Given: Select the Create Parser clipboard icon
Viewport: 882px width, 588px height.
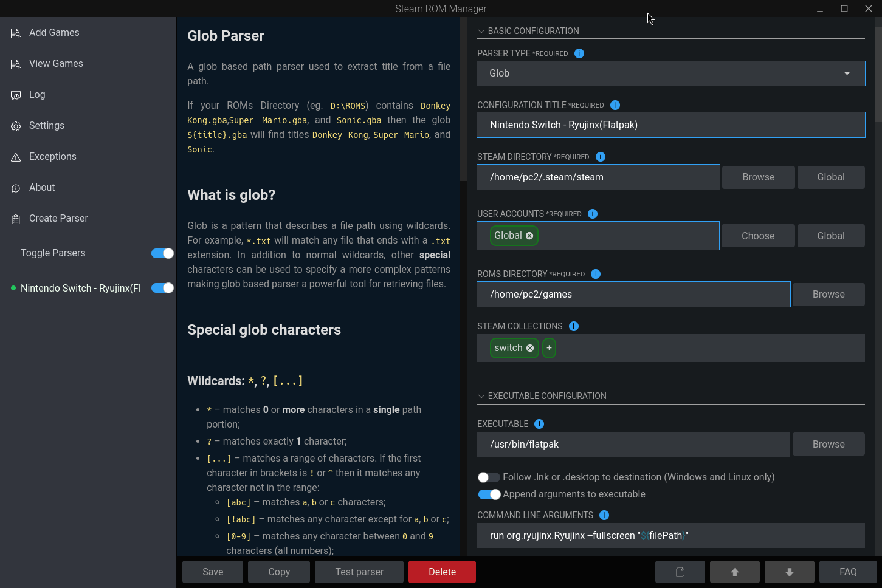Looking at the screenshot, I should pos(15,219).
